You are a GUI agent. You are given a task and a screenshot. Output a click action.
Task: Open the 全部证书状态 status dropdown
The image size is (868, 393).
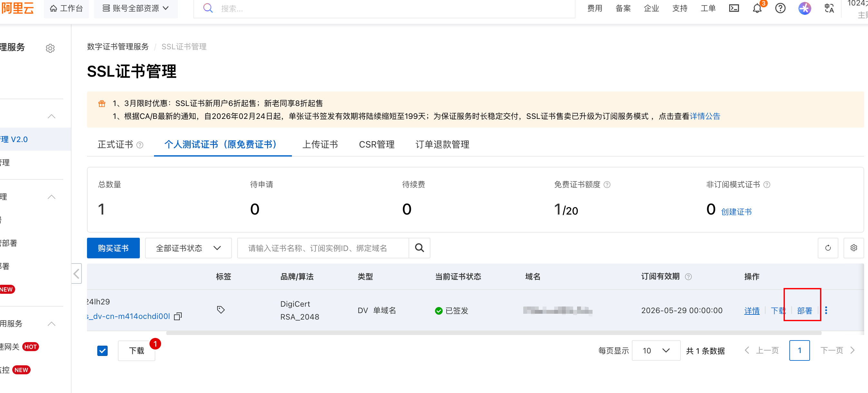click(x=188, y=248)
